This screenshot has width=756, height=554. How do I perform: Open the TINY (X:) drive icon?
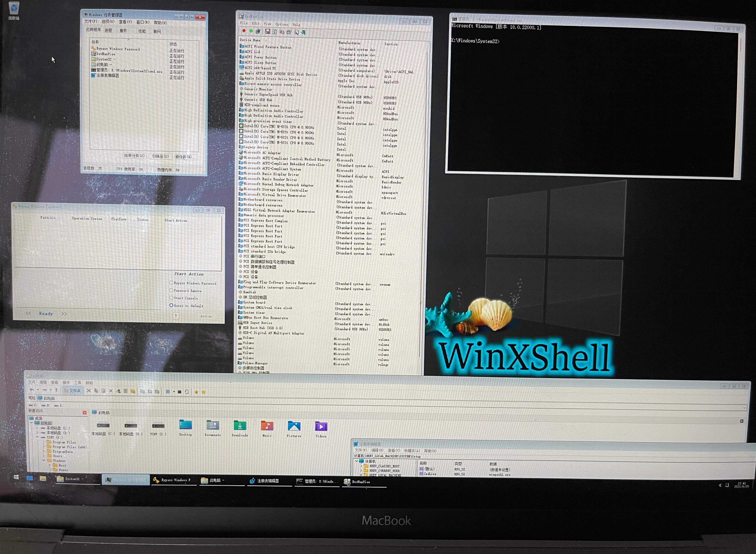tap(158, 429)
